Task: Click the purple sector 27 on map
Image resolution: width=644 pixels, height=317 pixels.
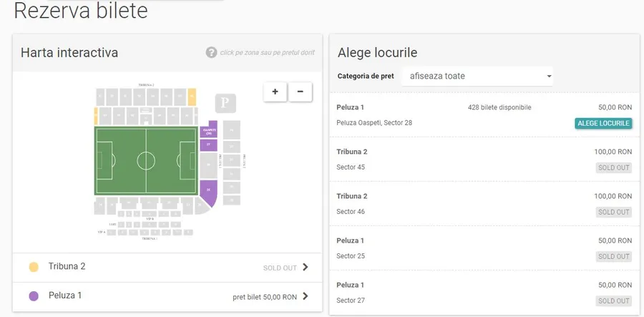Action: (x=209, y=145)
